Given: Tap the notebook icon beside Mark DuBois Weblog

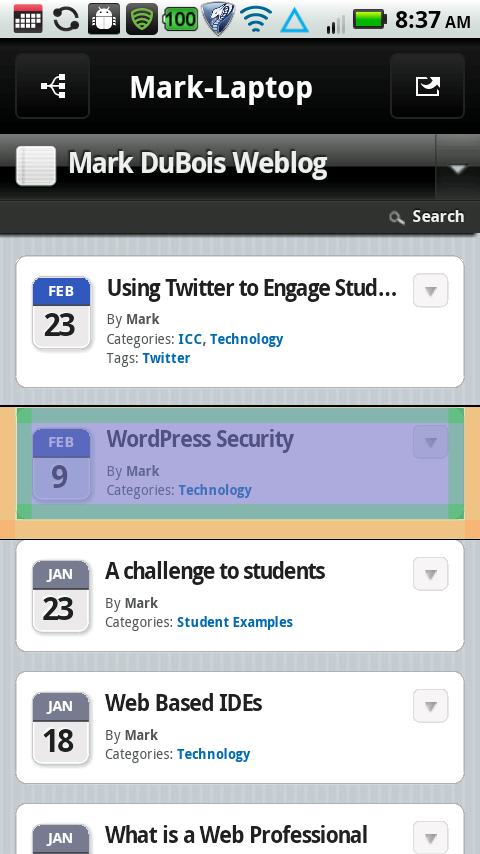Looking at the screenshot, I should (x=36, y=166).
